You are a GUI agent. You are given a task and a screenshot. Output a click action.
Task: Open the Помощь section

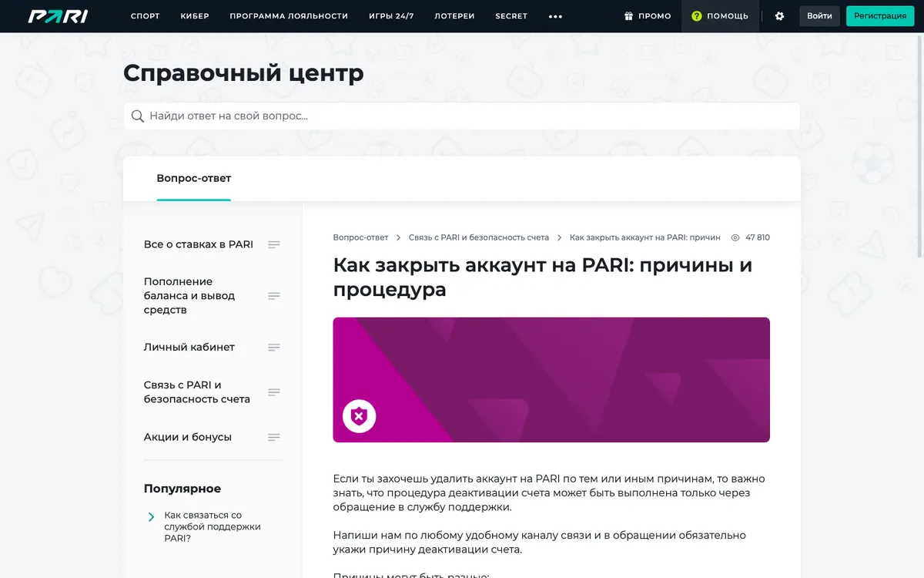(x=720, y=16)
